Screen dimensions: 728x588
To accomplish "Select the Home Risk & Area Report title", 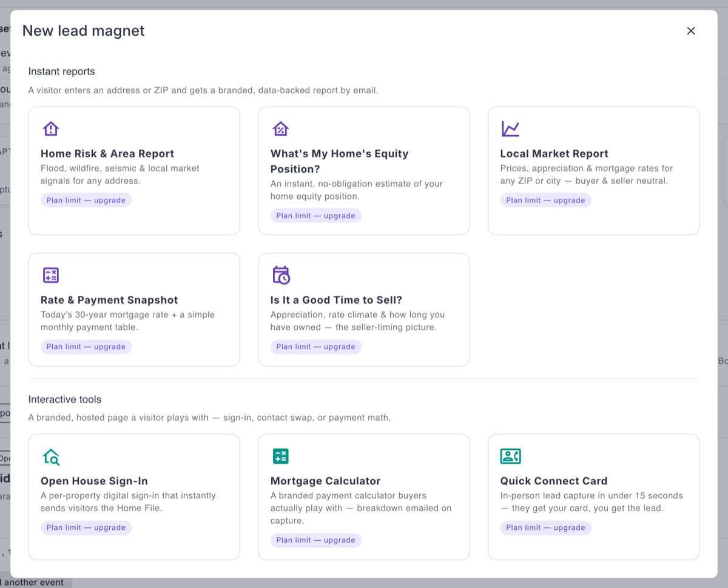I will pos(107,154).
